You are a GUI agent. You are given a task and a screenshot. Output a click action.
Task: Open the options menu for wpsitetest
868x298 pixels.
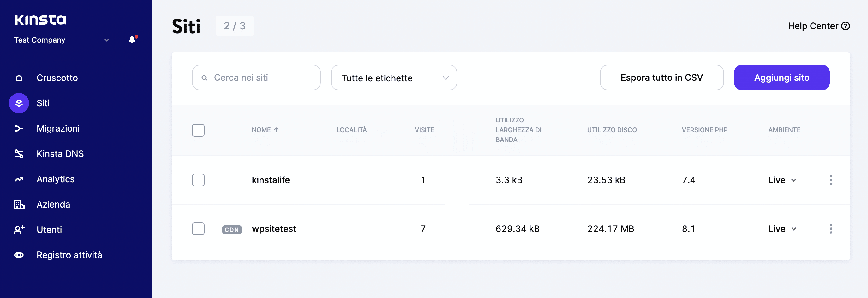point(831,228)
